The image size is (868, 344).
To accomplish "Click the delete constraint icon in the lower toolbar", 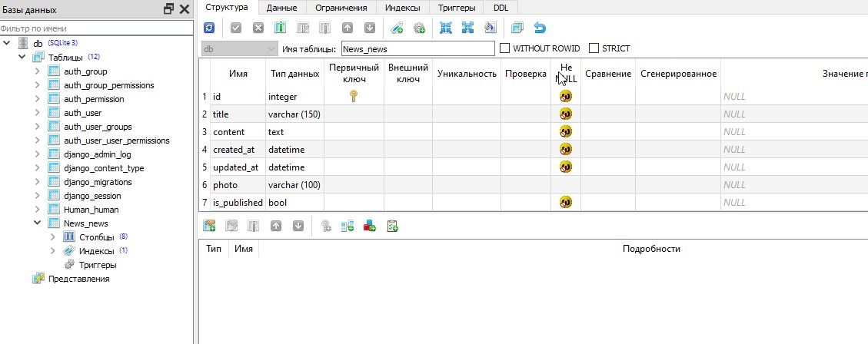I will [254, 226].
